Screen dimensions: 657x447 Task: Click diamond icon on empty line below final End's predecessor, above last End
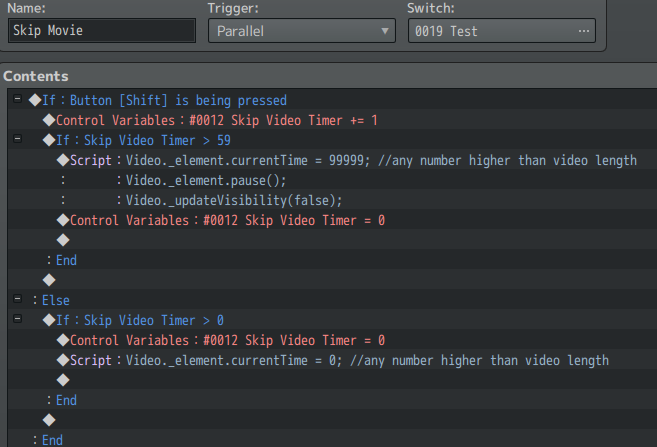click(x=48, y=420)
